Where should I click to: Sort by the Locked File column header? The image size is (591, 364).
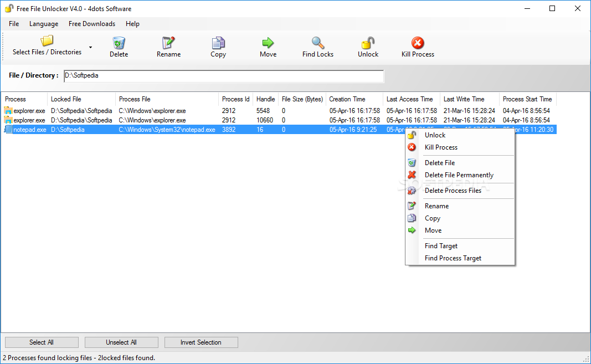click(x=81, y=99)
